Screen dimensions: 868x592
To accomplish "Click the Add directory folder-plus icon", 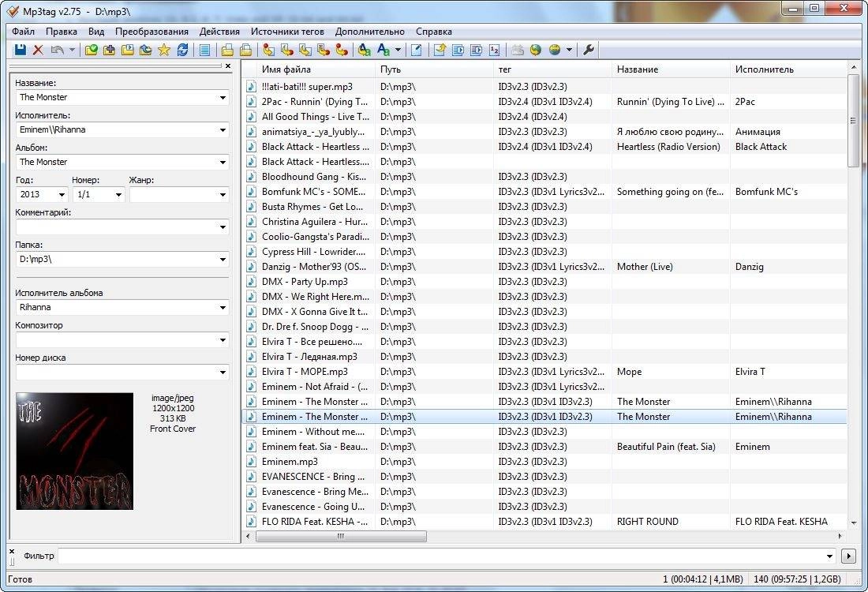I will tap(109, 50).
